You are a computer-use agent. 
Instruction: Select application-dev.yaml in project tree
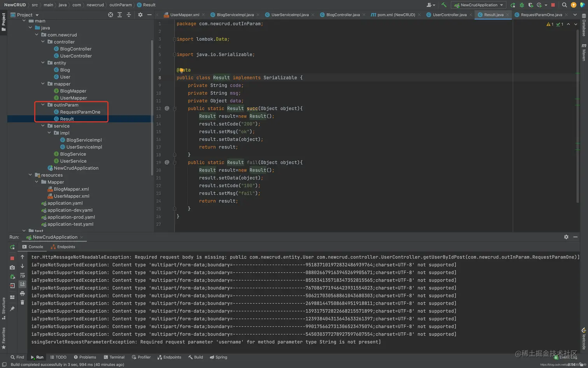coord(70,210)
